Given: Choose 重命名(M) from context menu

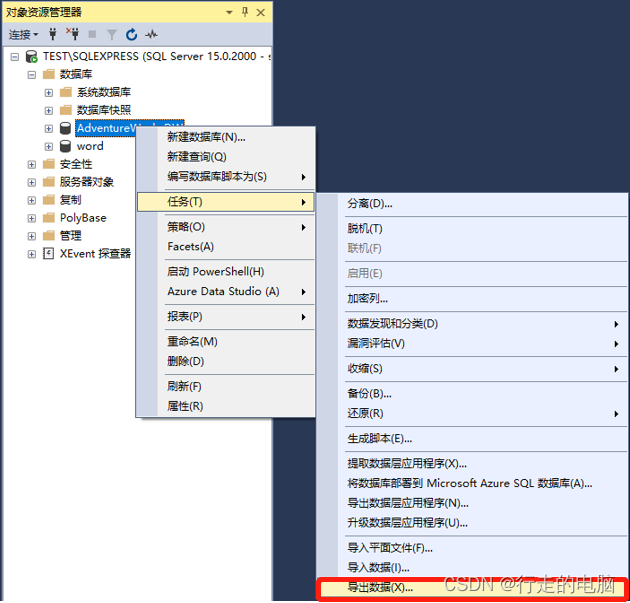Looking at the screenshot, I should tap(225, 342).
